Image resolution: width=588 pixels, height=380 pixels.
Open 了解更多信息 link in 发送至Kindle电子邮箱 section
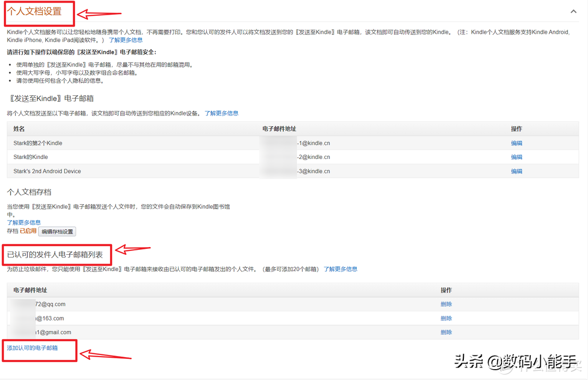(221, 113)
